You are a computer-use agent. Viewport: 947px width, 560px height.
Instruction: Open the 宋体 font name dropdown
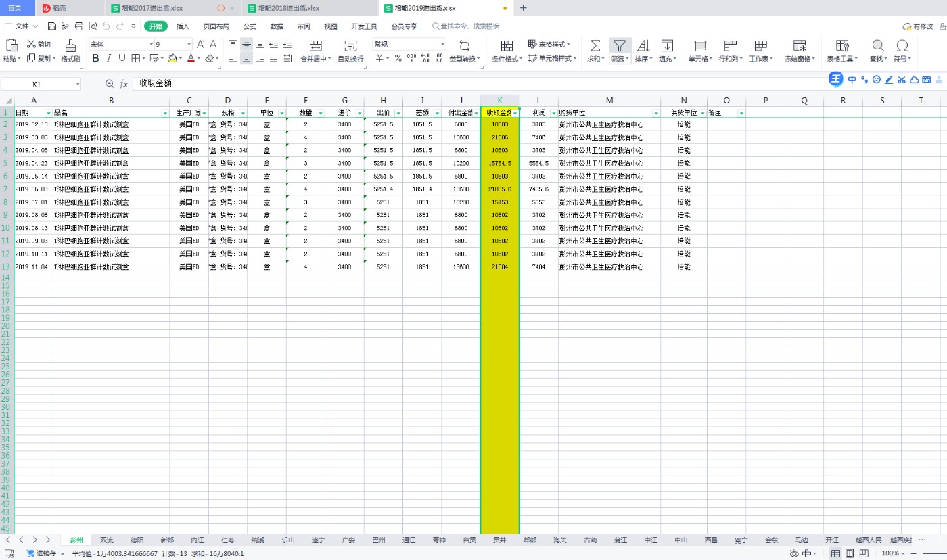151,45
